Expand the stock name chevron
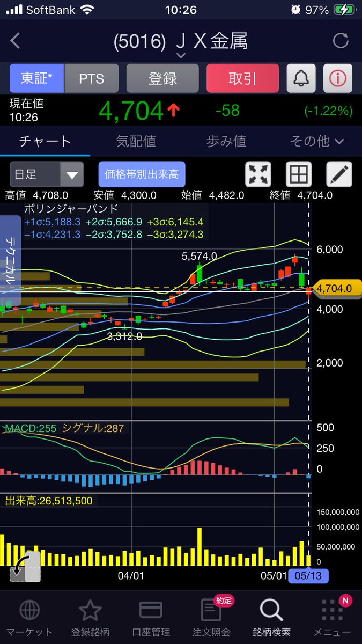Screen dimensions: 362x644 click(x=181, y=55)
